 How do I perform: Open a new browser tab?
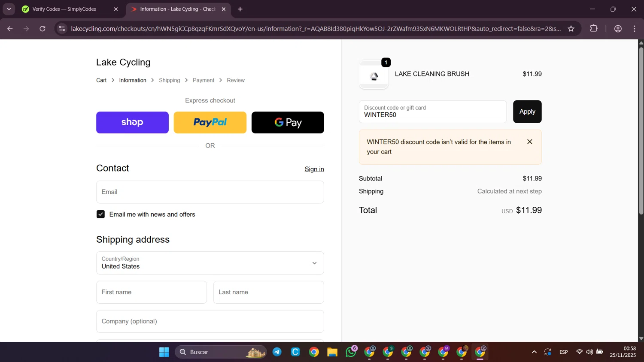pyautogui.click(x=240, y=9)
